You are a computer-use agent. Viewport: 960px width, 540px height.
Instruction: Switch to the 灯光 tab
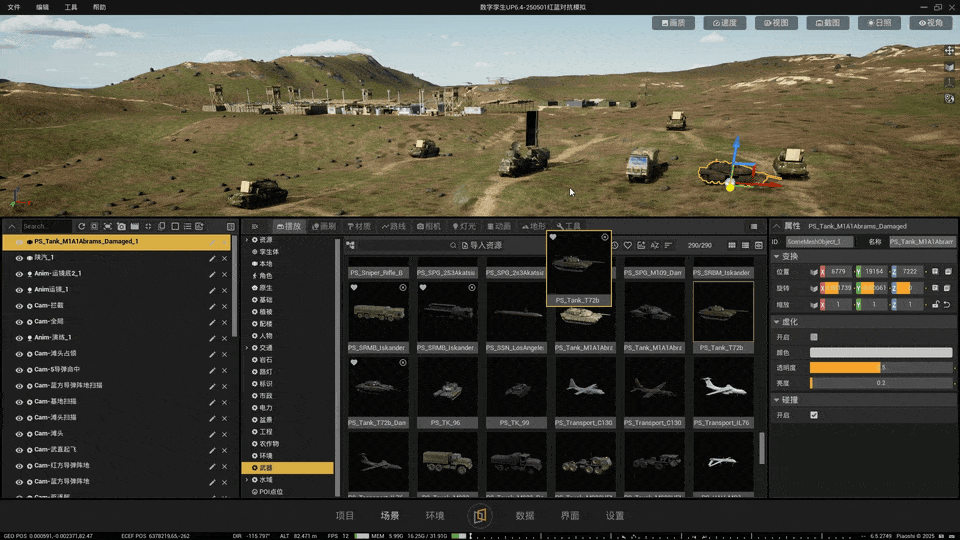coord(464,226)
